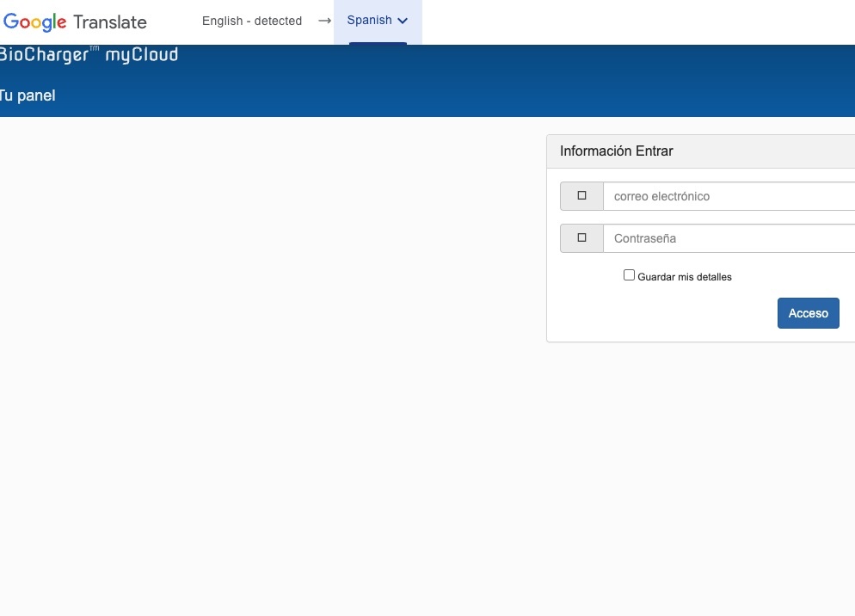The width and height of the screenshot is (855, 616).
Task: Open the Tu panel link
Action: tap(28, 95)
